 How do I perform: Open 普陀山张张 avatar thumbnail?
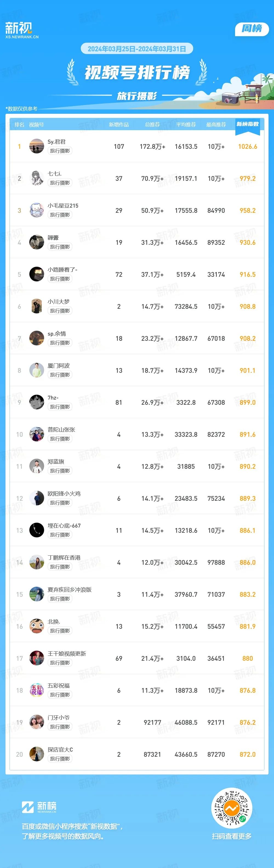click(36, 434)
